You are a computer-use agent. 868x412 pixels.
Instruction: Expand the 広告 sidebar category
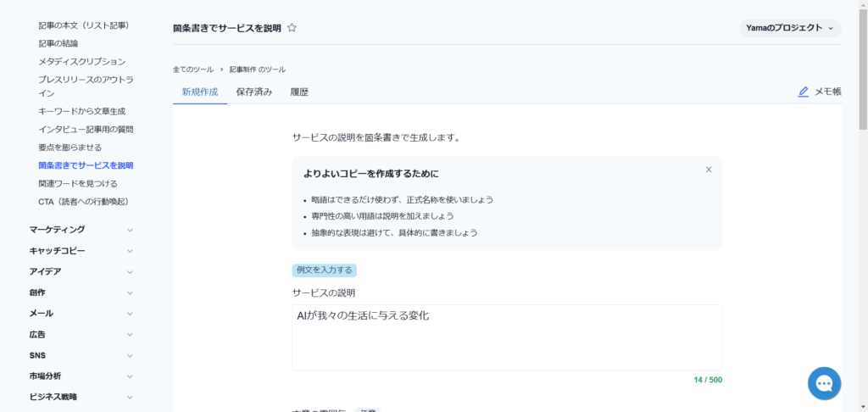pyautogui.click(x=81, y=335)
